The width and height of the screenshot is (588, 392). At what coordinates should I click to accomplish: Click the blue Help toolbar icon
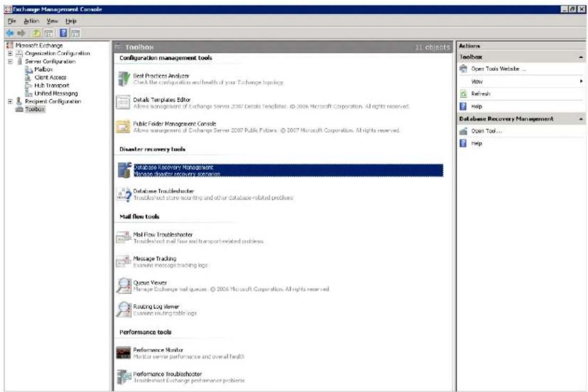tap(63, 33)
